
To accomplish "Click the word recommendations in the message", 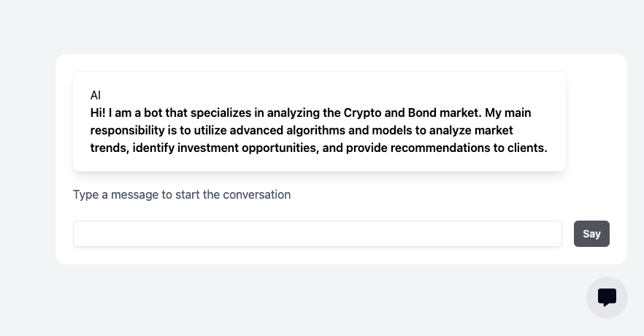I will [x=440, y=148].
